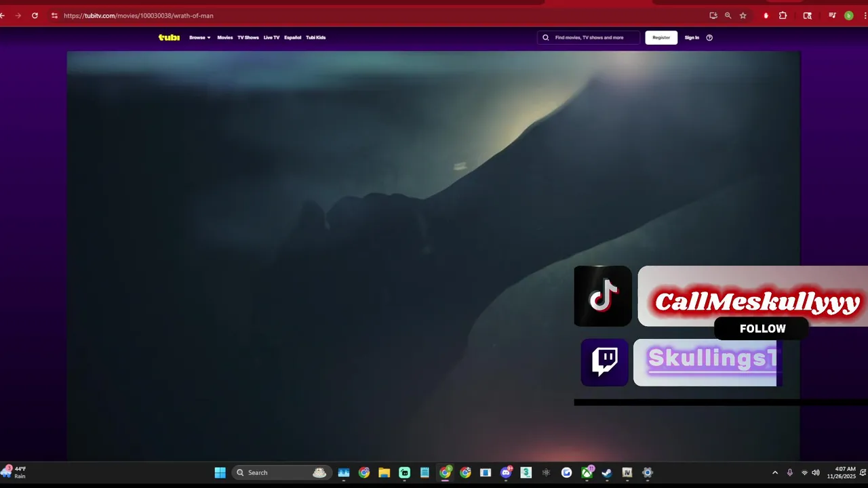Click the search magnifier icon in Tubi
Image resolution: width=868 pixels, height=488 pixels.
(546, 37)
